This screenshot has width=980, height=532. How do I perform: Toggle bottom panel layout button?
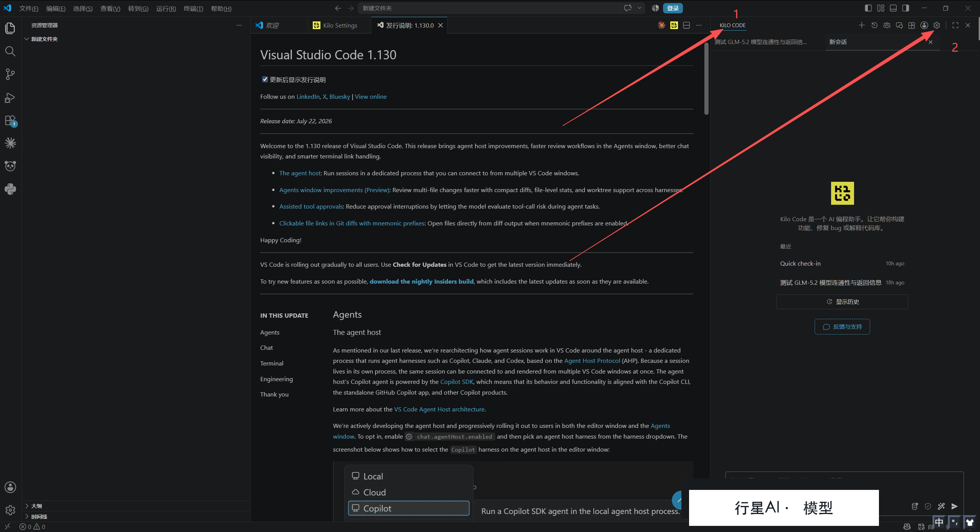pos(893,8)
